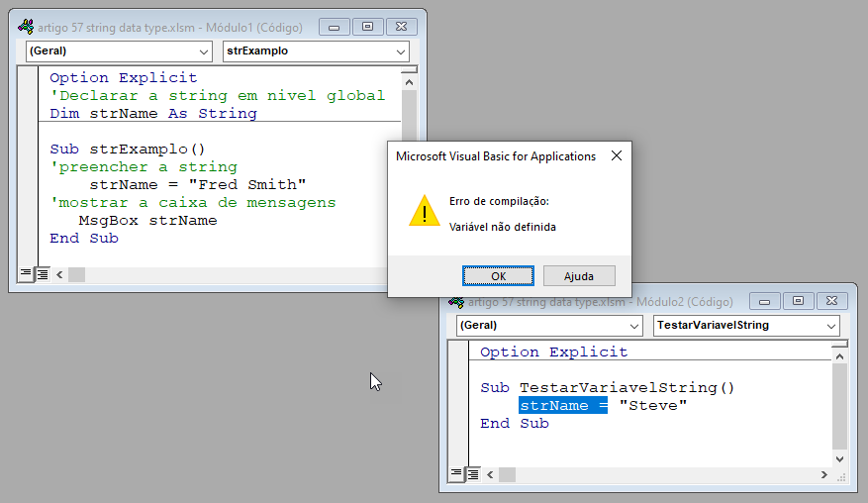Viewport: 868px width, 503px height.
Task: Click the "Steve" string literal in Módulo2
Action: click(653, 406)
